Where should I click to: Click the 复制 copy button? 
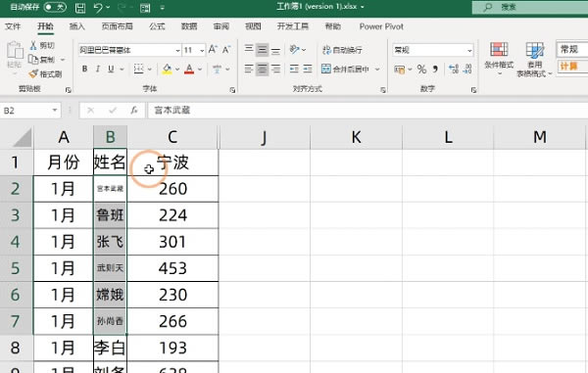click(x=42, y=59)
